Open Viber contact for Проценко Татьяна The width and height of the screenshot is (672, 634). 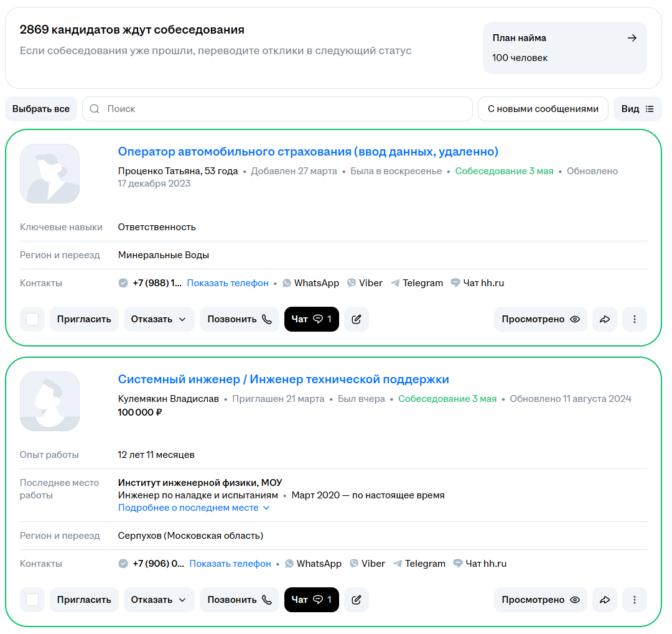coord(365,283)
